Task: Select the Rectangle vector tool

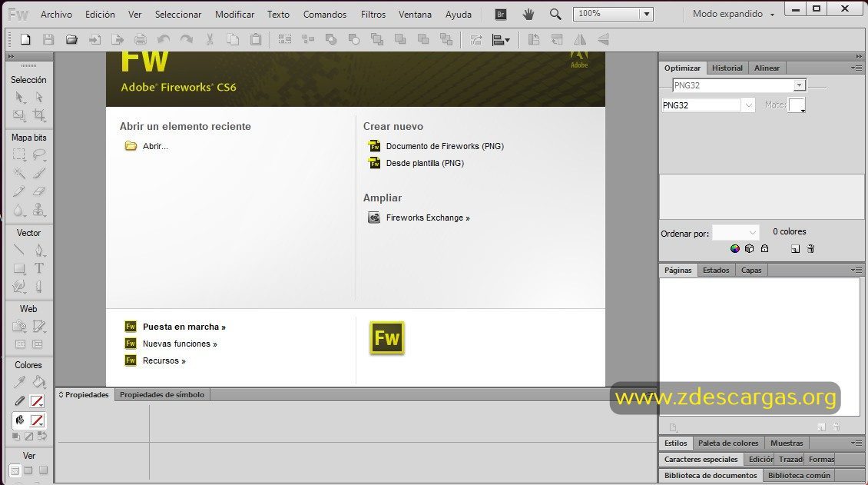Action: click(19, 268)
